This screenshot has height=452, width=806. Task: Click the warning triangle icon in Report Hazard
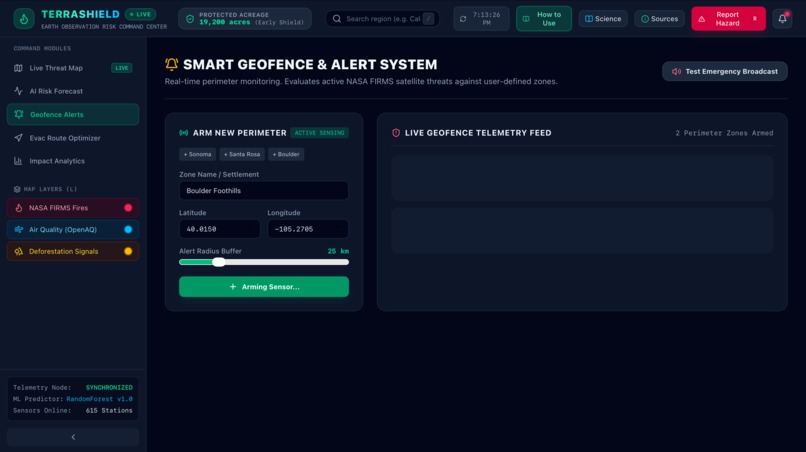(x=702, y=19)
